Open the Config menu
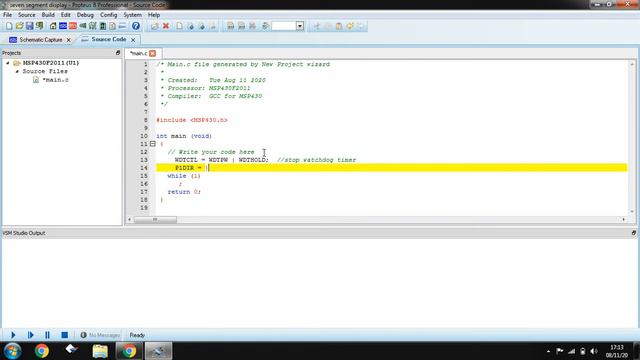The image size is (640, 360). pos(108,15)
